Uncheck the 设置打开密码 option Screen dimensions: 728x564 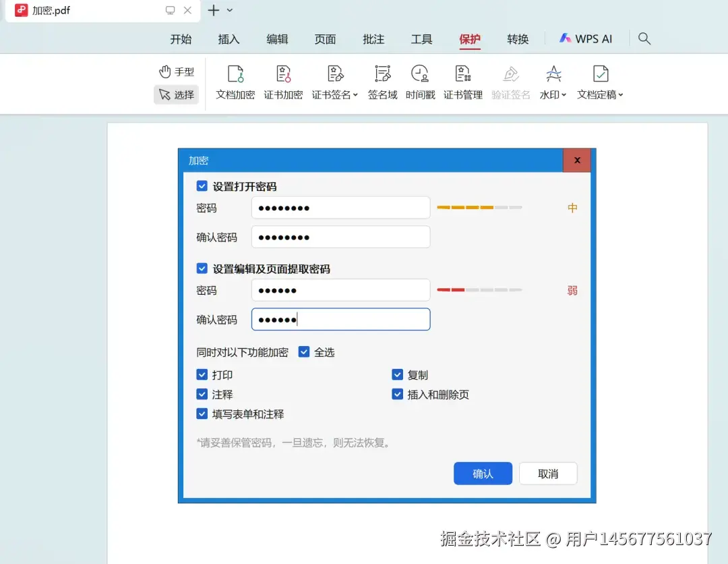click(x=202, y=186)
